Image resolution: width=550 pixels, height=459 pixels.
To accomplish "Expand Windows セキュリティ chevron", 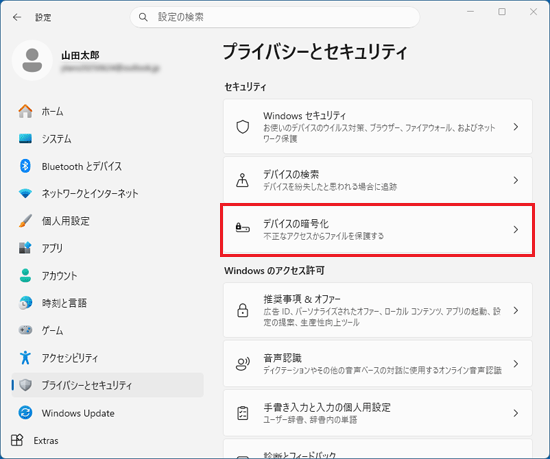I will click(515, 127).
